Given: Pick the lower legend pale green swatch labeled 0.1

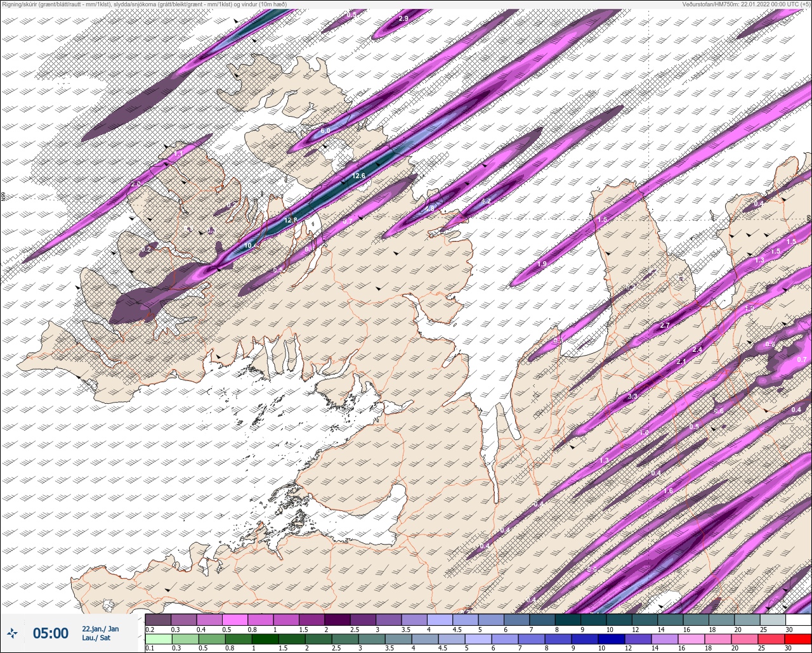Looking at the screenshot, I should tap(158, 639).
